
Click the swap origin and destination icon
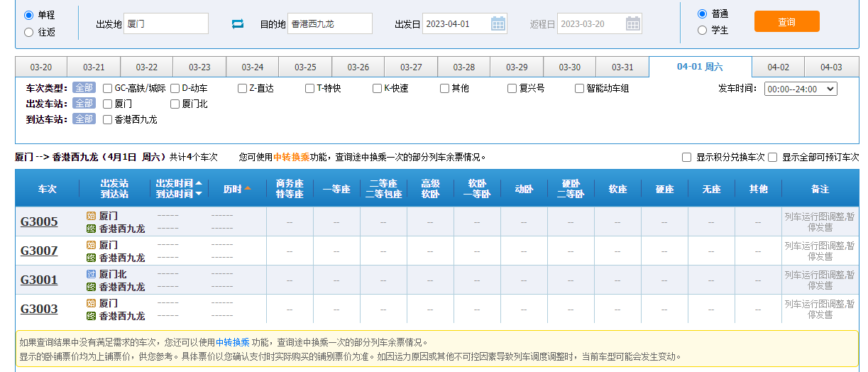click(237, 24)
